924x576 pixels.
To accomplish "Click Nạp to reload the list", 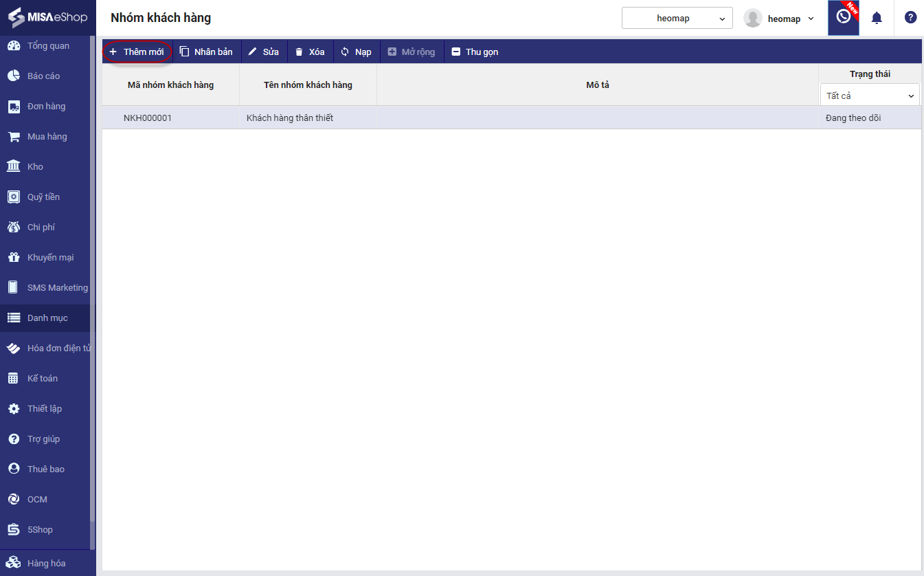I will tap(357, 52).
